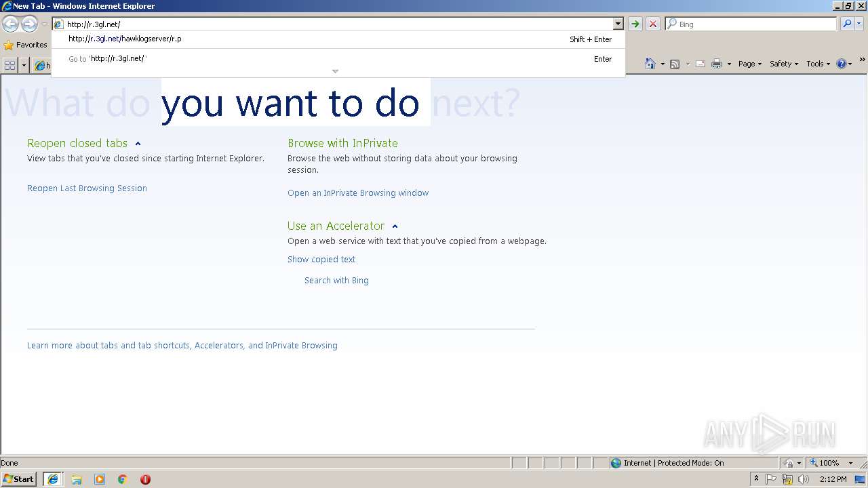
Task: Click Internet Protected Mode status zone
Action: (x=694, y=463)
